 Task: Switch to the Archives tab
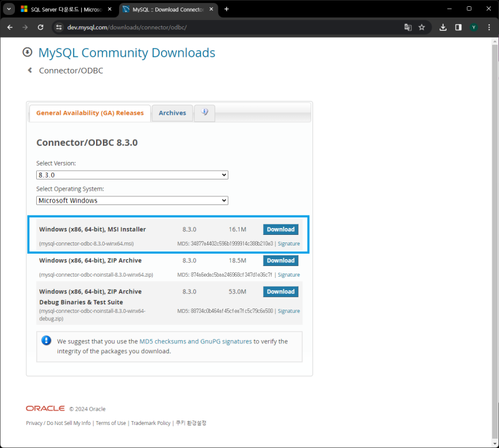pos(172,113)
